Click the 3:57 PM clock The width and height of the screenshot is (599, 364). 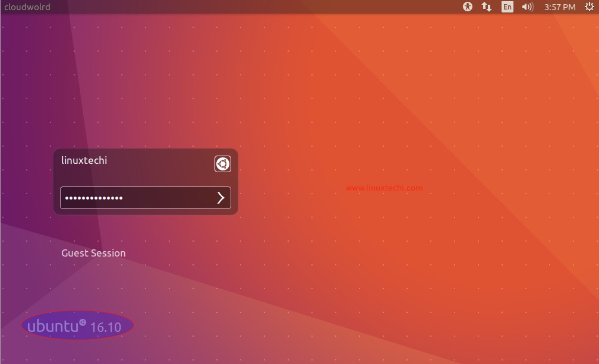[x=560, y=7]
